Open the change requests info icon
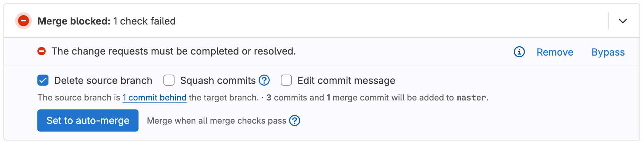 pos(519,52)
